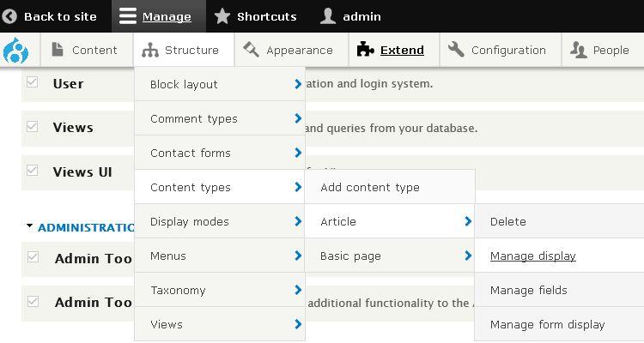
Task: Choose Manage fields in the Article submenu
Action: pos(559,290)
